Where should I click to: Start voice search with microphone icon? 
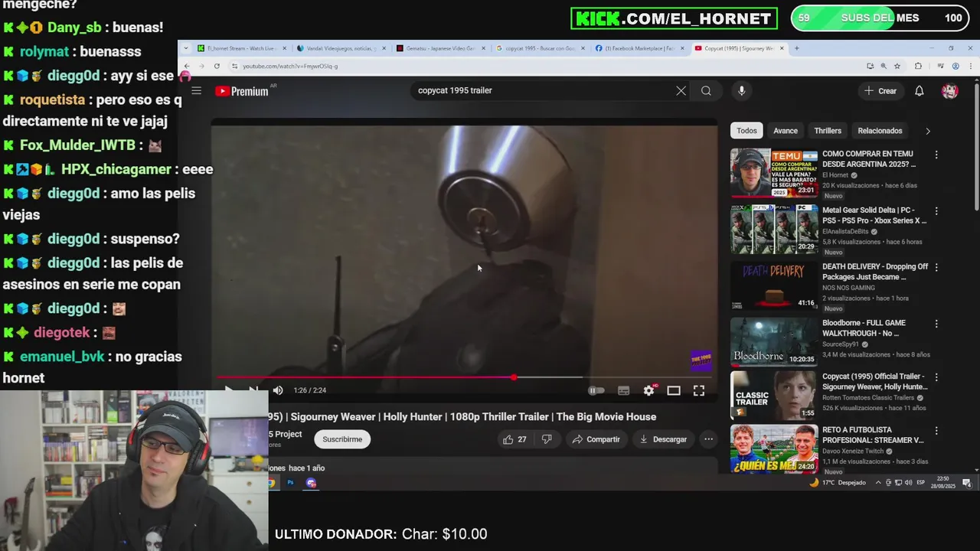coord(741,91)
